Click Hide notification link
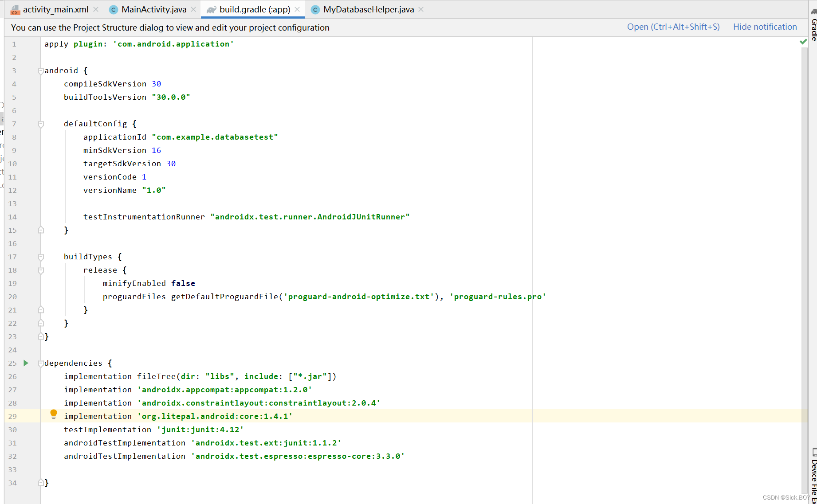This screenshot has height=504, width=817. tap(765, 27)
